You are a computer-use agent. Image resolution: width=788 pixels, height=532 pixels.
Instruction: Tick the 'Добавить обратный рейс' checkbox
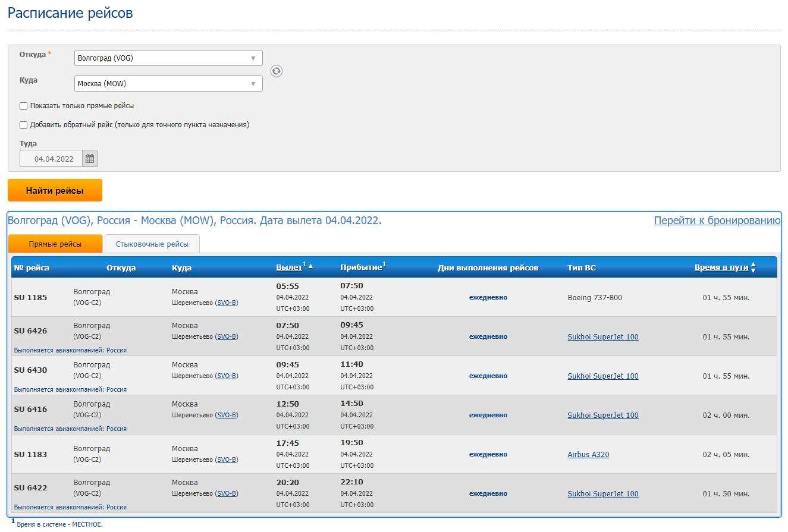click(24, 125)
